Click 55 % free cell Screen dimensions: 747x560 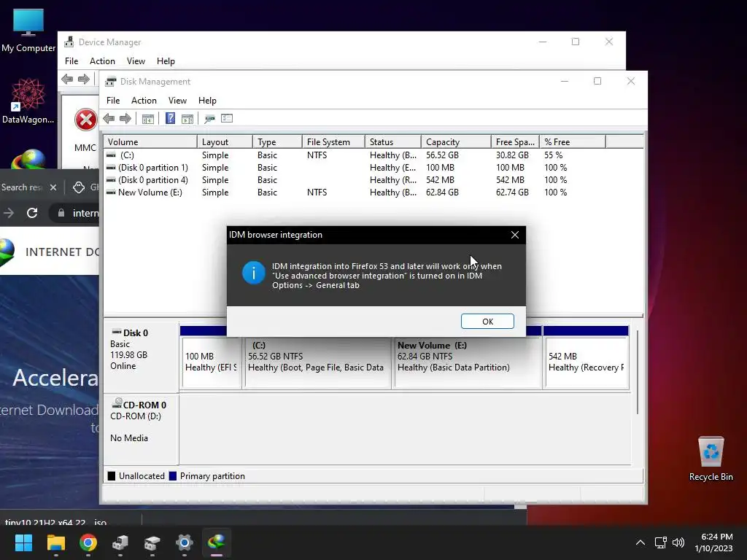point(553,155)
